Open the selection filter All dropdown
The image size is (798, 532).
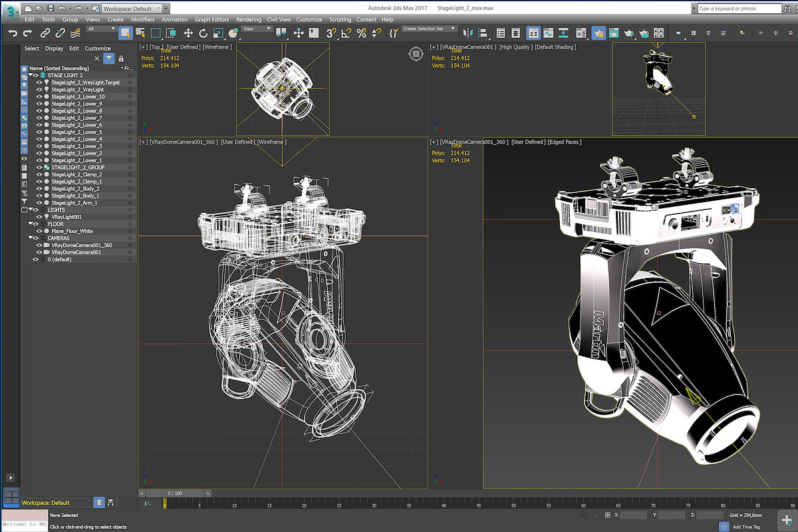[102, 29]
